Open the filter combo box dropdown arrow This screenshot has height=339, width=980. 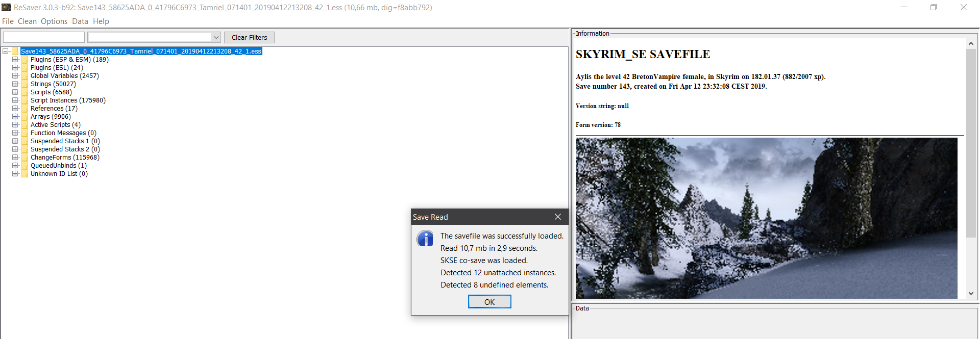tap(216, 37)
